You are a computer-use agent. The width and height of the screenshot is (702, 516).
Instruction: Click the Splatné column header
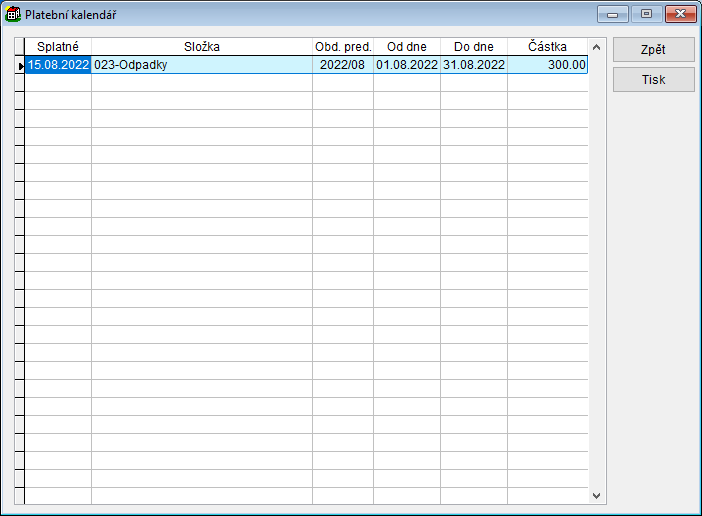coord(58,47)
